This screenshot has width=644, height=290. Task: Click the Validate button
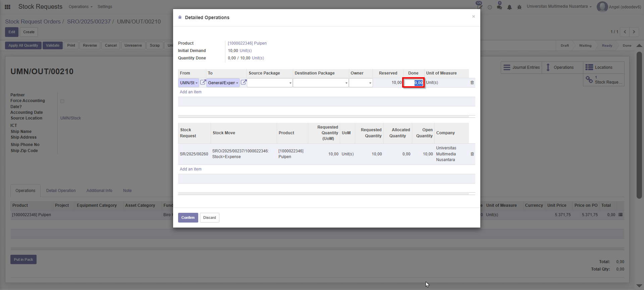click(53, 45)
